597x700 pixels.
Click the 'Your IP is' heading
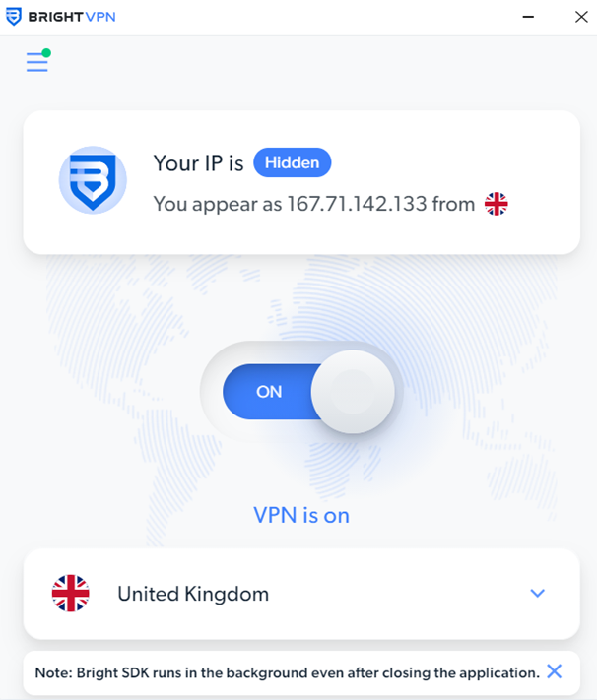[198, 163]
